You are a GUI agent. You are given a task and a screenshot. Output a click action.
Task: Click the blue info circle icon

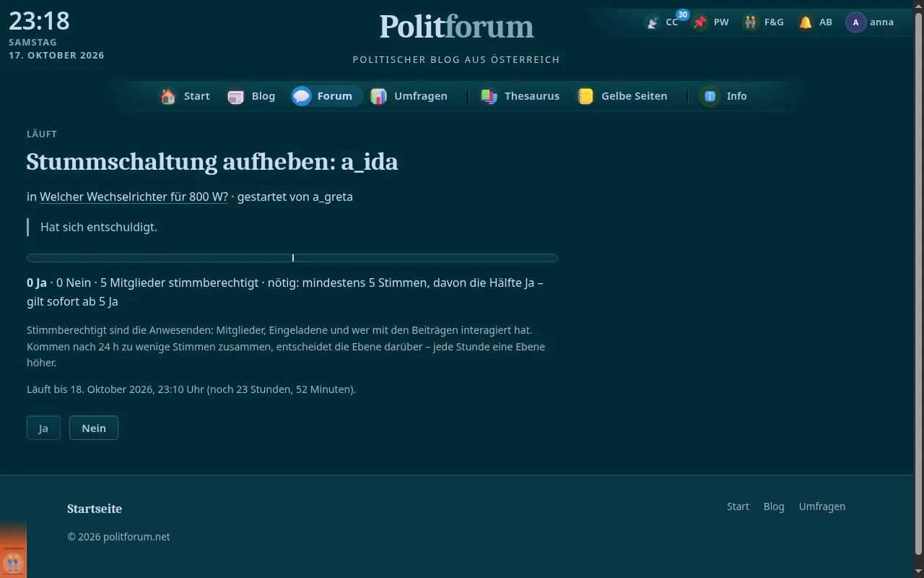click(x=710, y=96)
